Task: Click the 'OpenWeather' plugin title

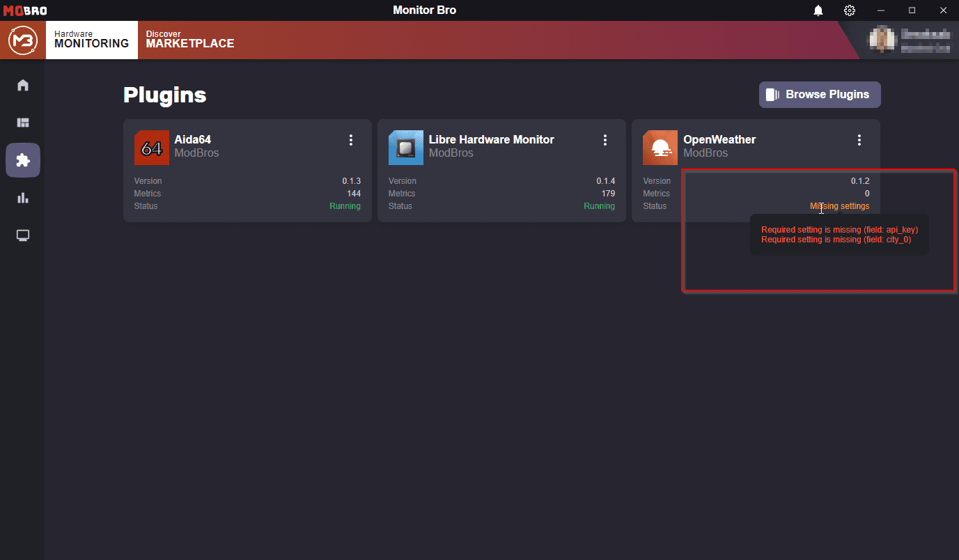Action: [719, 139]
